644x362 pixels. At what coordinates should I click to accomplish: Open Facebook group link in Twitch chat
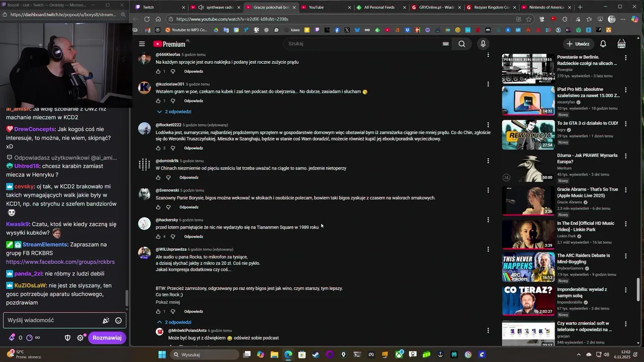60,262
